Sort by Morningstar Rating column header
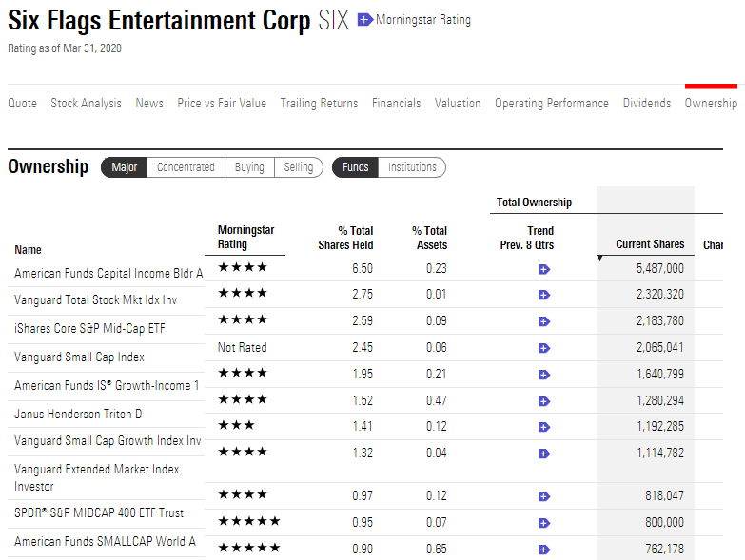This screenshot has width=745, height=560. point(246,237)
